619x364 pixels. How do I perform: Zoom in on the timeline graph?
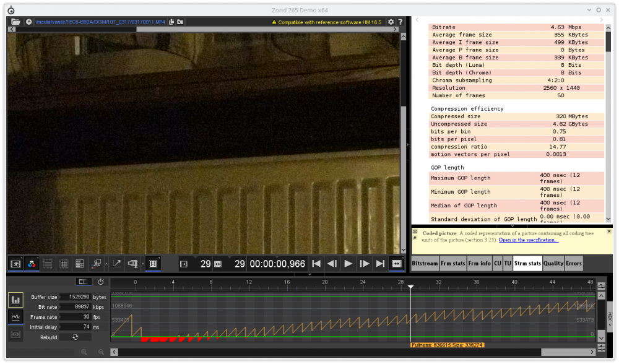[x=84, y=352]
